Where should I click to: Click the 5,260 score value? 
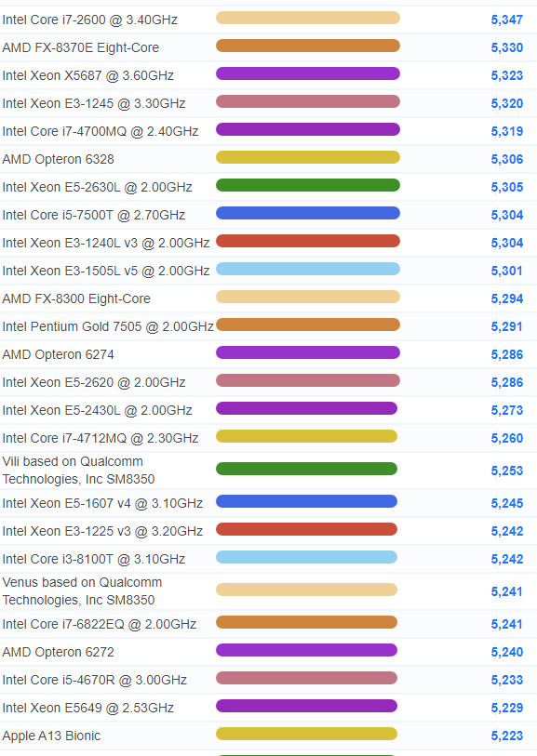506,438
